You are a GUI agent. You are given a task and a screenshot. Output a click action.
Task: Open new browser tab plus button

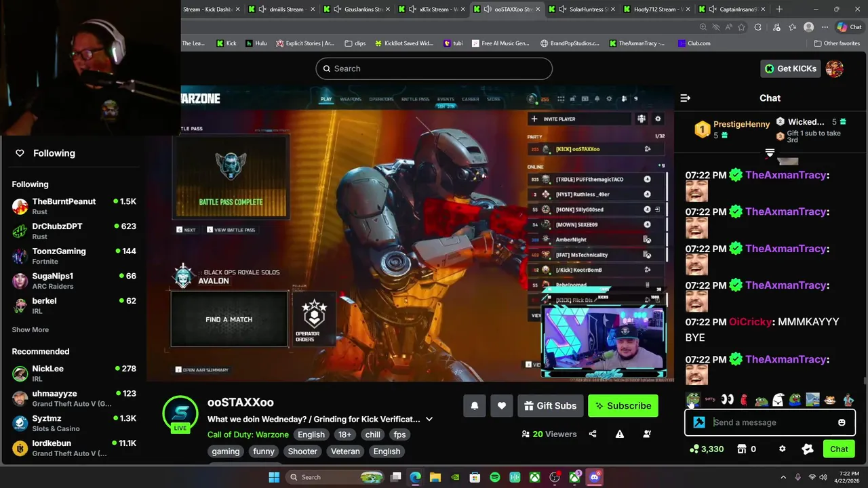[779, 9]
